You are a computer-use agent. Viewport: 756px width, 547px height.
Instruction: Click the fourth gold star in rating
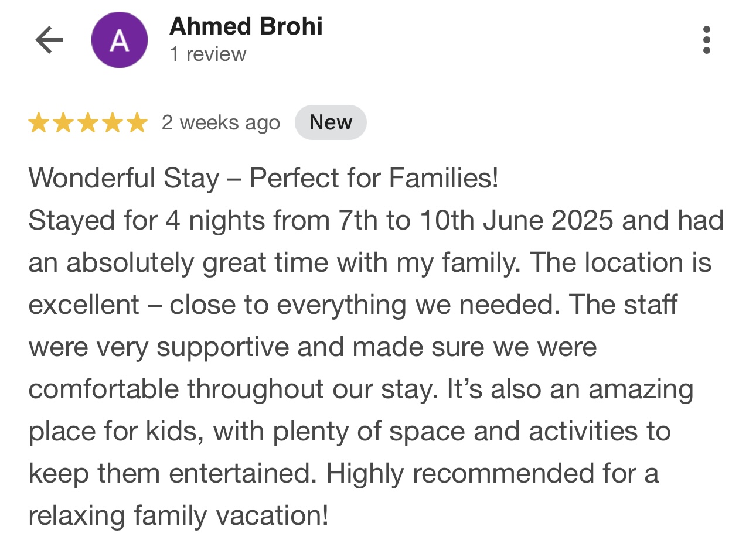[113, 123]
